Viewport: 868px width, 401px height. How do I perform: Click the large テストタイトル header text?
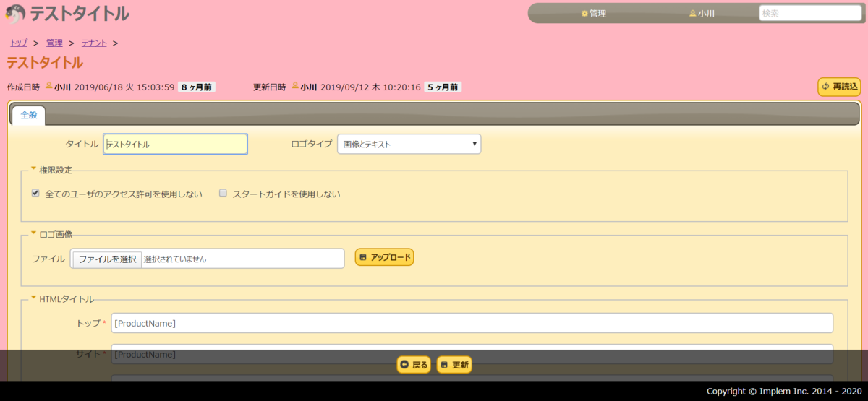point(80,13)
